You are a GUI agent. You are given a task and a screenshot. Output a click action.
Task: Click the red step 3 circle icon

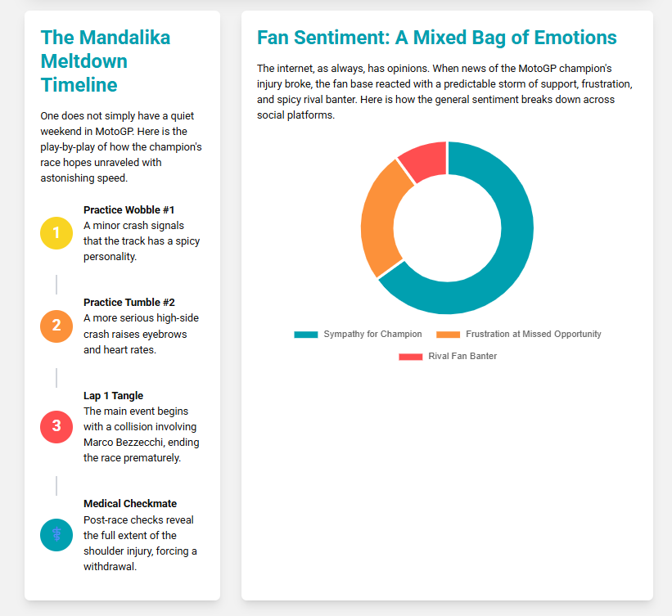pos(56,426)
